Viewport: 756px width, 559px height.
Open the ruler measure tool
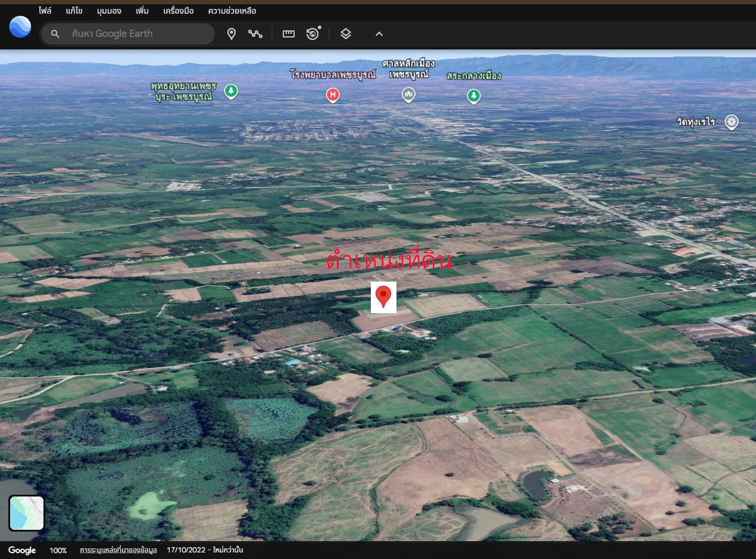tap(289, 34)
